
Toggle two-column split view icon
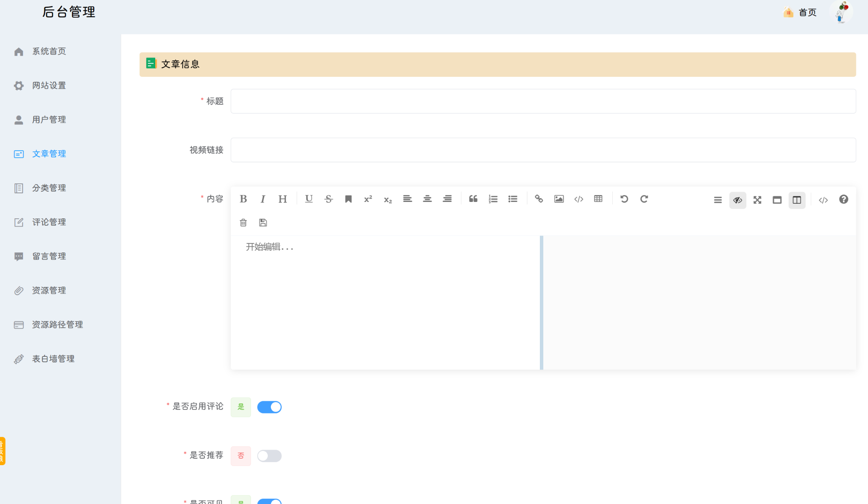point(797,200)
